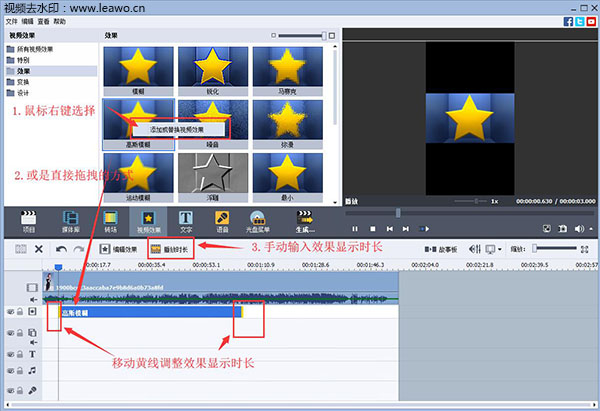Select the 变换 folder
The width and height of the screenshot is (600, 411).
point(18,82)
